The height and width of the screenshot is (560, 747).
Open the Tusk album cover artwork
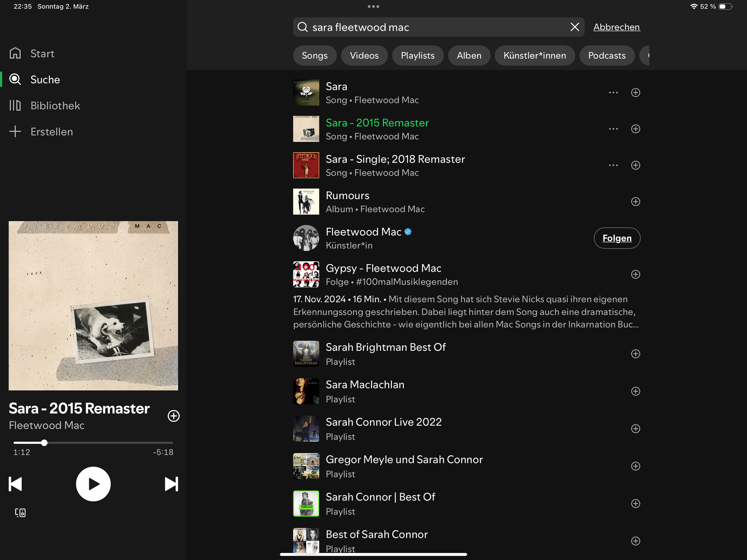[x=93, y=306]
